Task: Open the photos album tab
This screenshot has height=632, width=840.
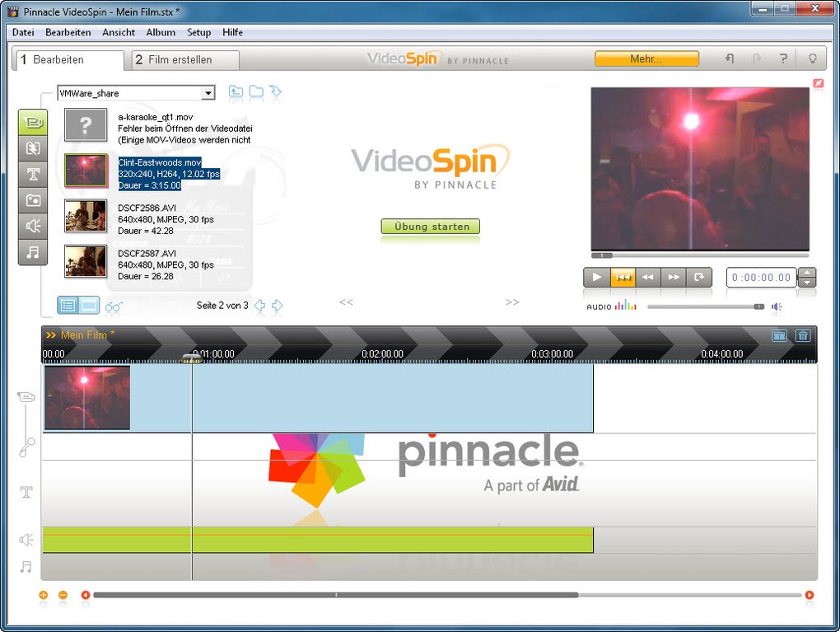Action: [x=33, y=200]
